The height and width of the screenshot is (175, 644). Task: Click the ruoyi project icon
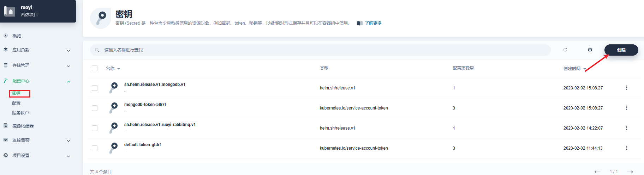[10, 11]
